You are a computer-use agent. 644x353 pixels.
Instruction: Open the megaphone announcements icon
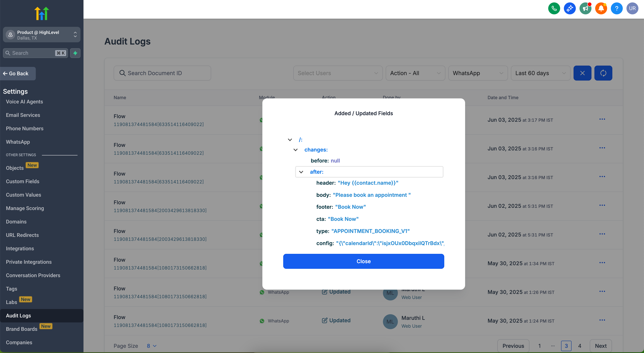(x=585, y=9)
